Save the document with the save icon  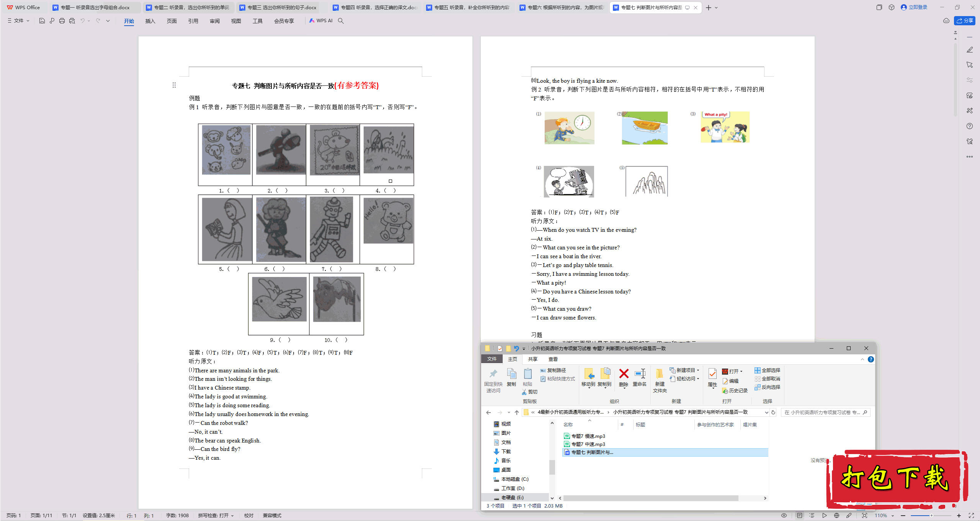pyautogui.click(x=42, y=21)
